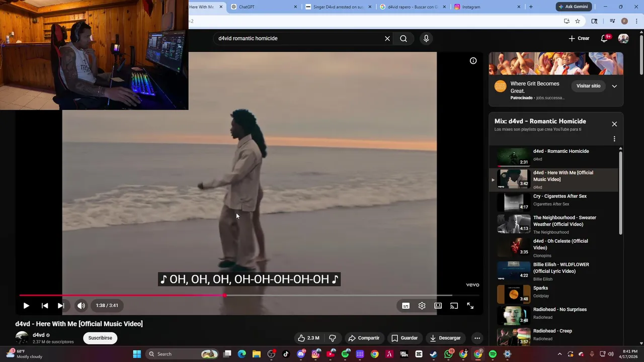Switch to Singer D4vd arrested tab

(x=338, y=7)
